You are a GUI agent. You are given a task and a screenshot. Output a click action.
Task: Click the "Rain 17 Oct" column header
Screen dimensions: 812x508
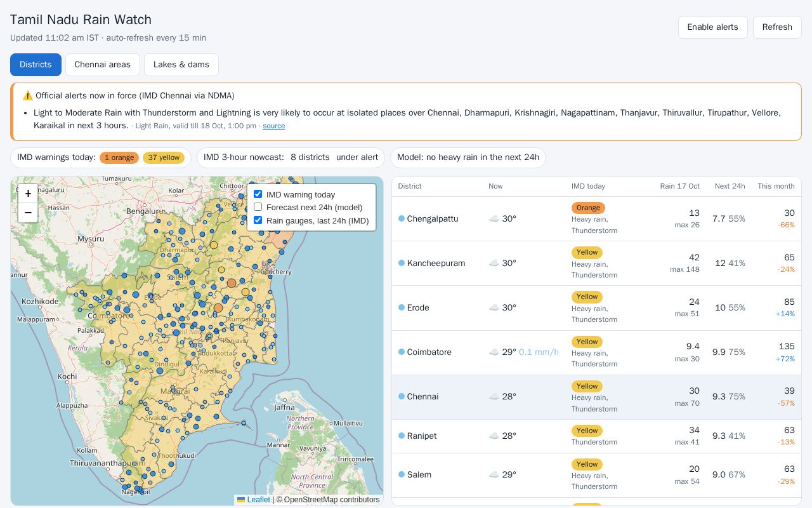679,186
